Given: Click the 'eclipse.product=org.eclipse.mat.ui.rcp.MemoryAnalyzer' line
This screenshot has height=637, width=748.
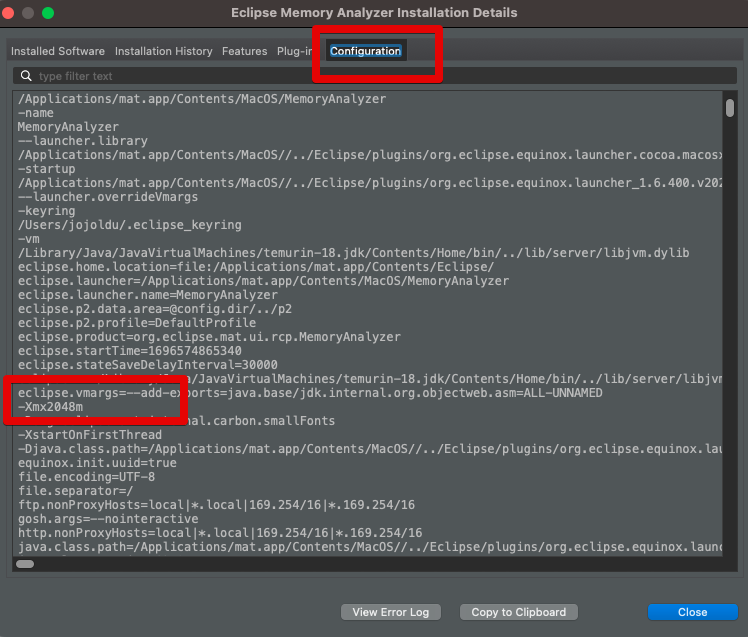Looking at the screenshot, I should click(x=209, y=337).
